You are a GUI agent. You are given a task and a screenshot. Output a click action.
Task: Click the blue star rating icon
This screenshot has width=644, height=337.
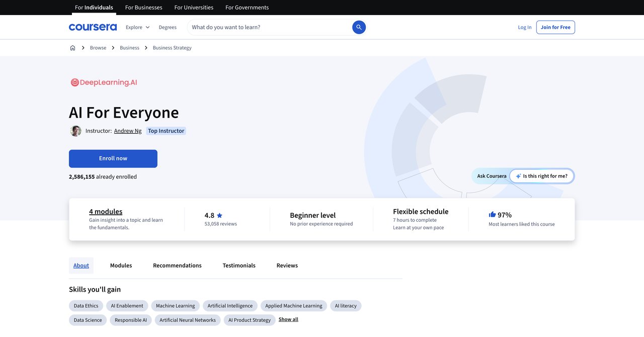coord(219,215)
